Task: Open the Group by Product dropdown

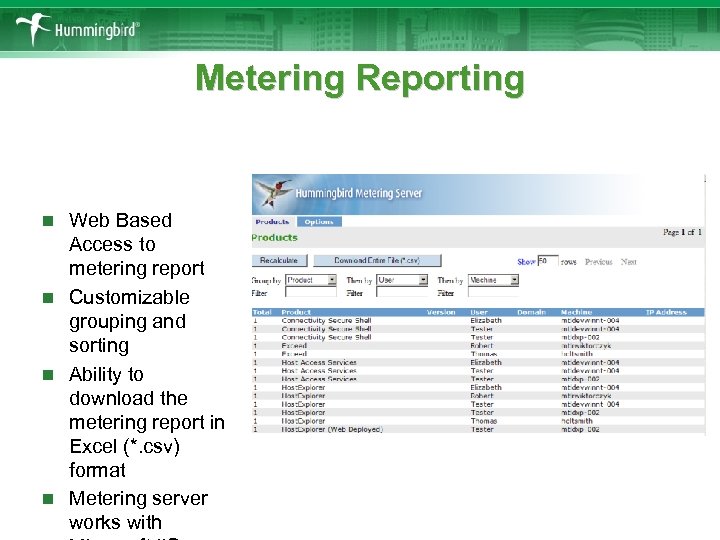Action: point(311,280)
